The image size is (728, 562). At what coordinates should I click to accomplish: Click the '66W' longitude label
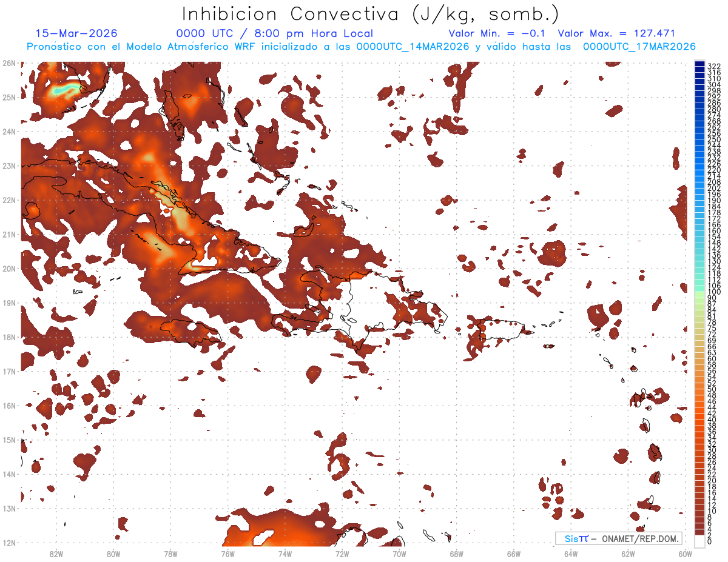click(513, 554)
